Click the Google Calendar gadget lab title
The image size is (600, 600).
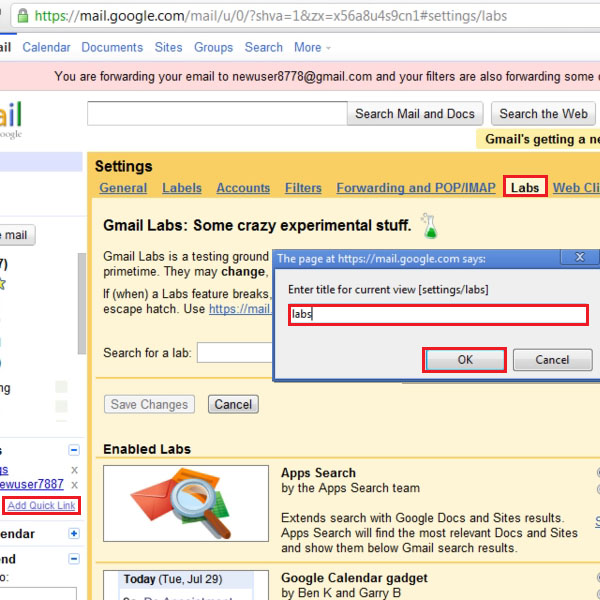(x=354, y=578)
